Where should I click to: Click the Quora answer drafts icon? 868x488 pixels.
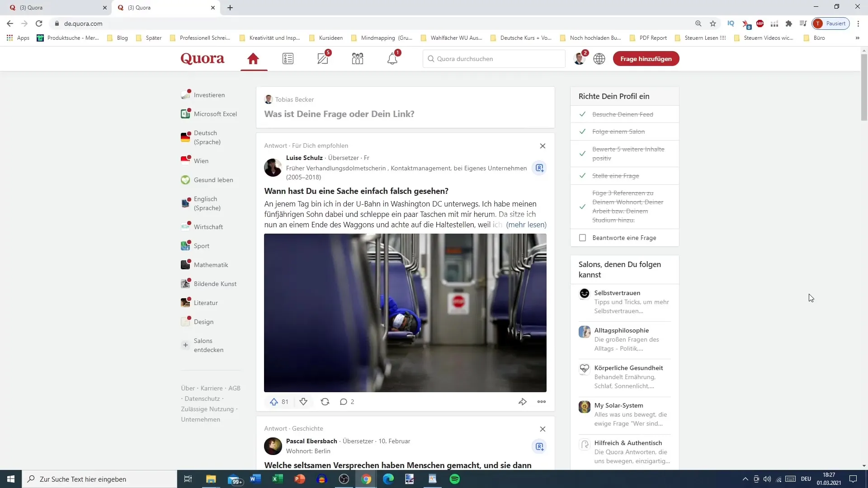pos(322,58)
